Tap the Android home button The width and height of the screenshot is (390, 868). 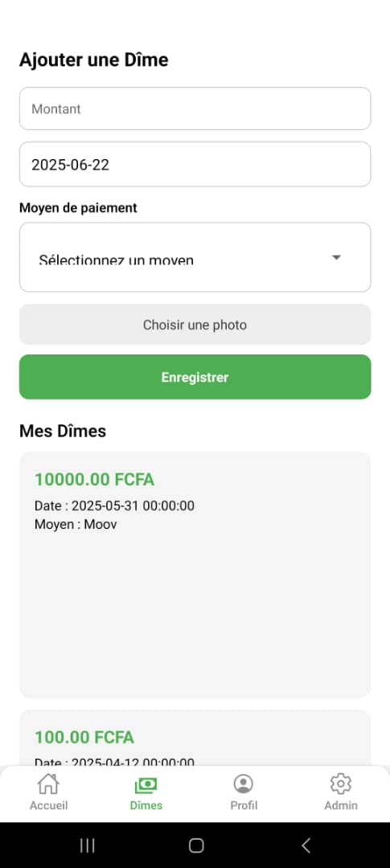[196, 845]
